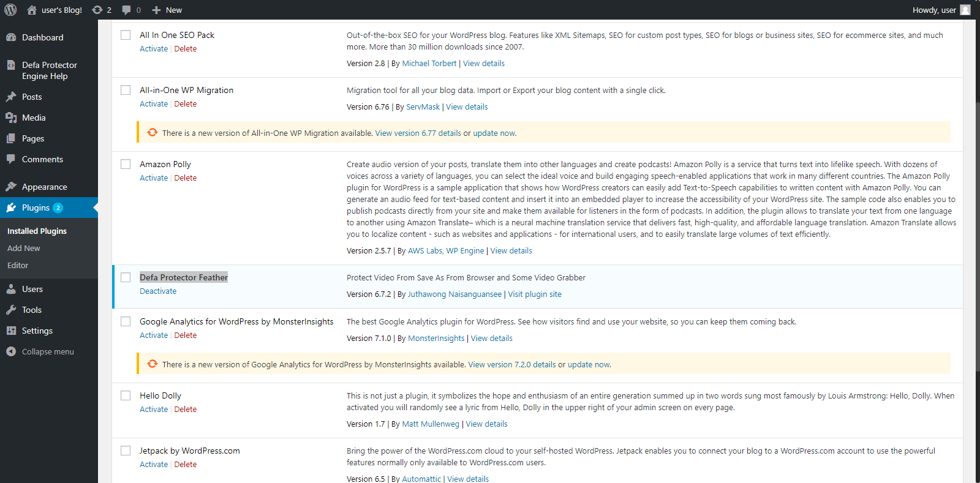The image size is (980, 483).
Task: Open Automattic author link
Action: 421,479
